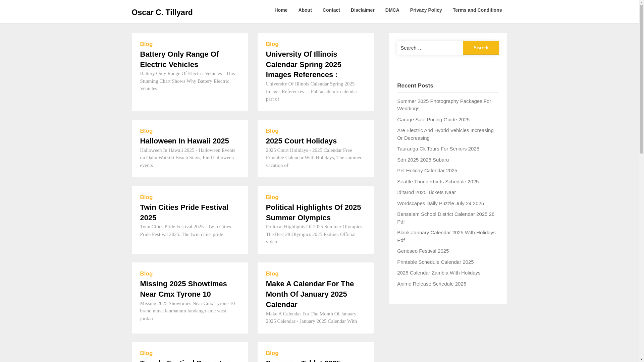The image size is (644, 362).
Task: Open the Home menu item
Action: 281,10
